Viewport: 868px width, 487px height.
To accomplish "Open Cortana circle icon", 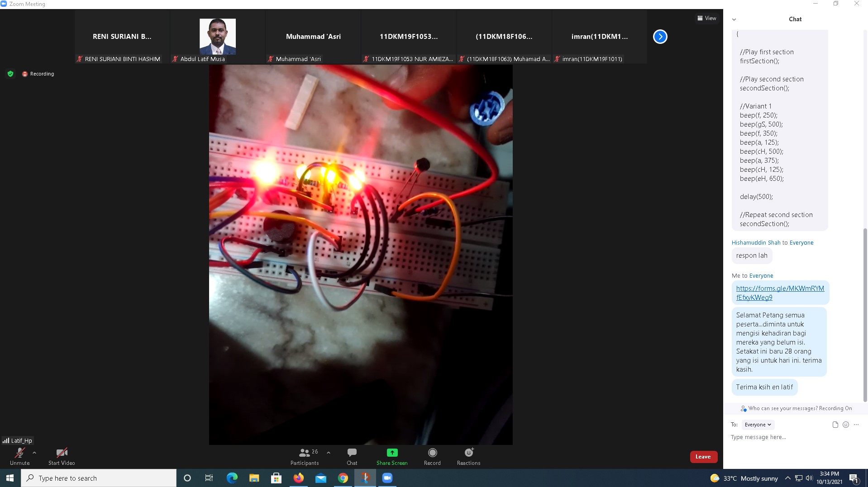I will point(187,478).
